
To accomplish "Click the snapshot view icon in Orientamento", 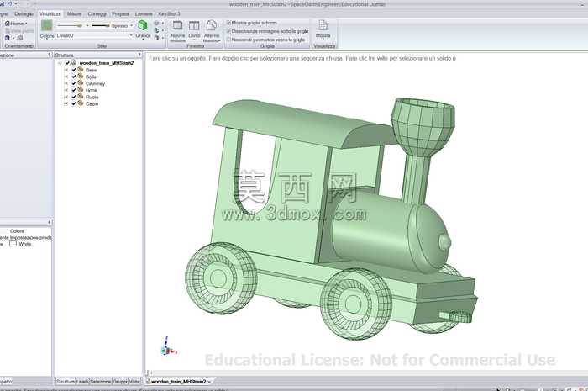I will click(x=20, y=38).
